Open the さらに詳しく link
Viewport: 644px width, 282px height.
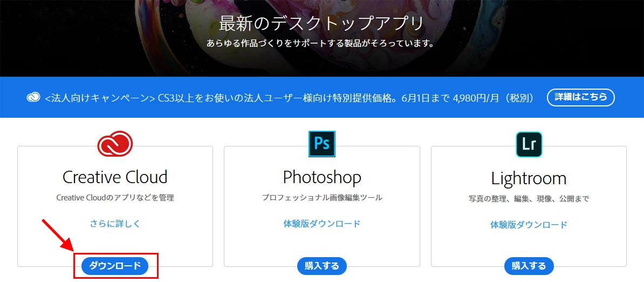tap(115, 224)
